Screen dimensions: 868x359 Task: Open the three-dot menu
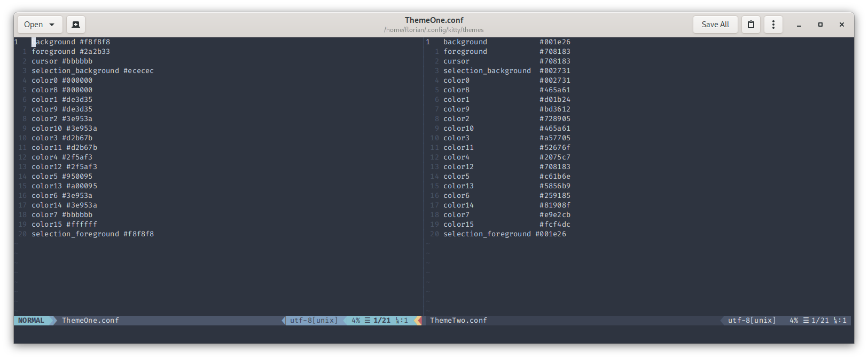773,25
